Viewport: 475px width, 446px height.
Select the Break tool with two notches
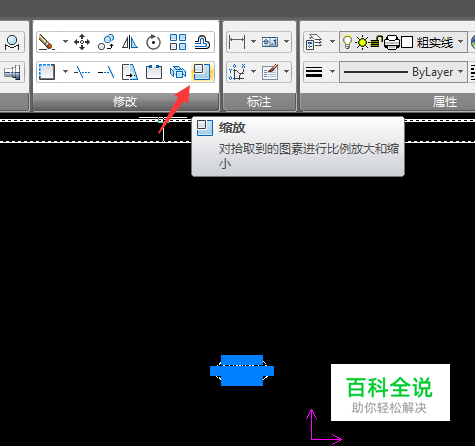(154, 72)
